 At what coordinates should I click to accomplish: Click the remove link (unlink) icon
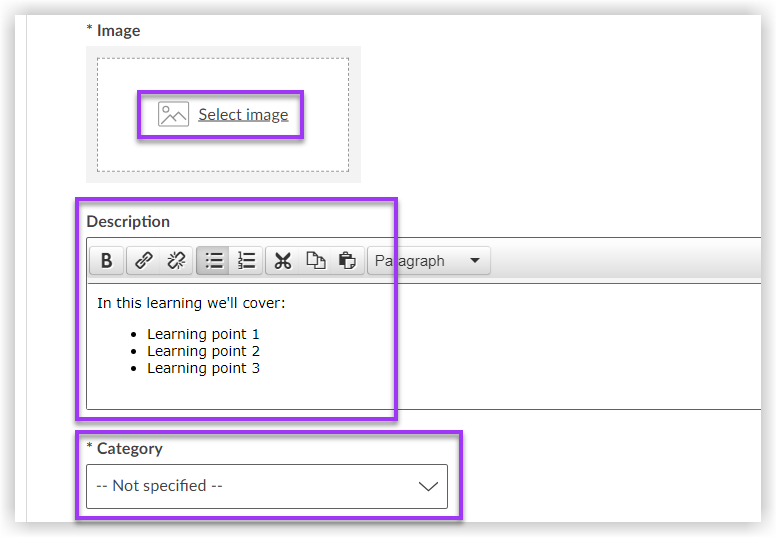coord(176,261)
